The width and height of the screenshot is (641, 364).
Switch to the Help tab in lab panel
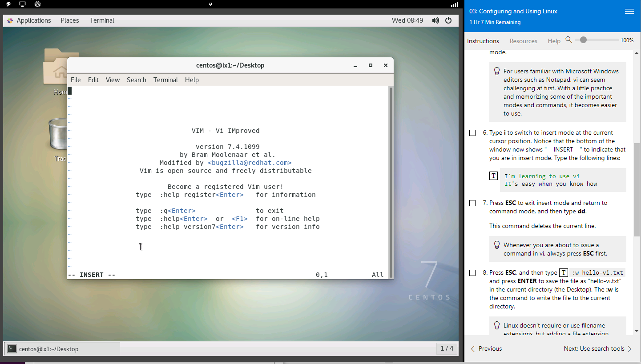click(554, 41)
